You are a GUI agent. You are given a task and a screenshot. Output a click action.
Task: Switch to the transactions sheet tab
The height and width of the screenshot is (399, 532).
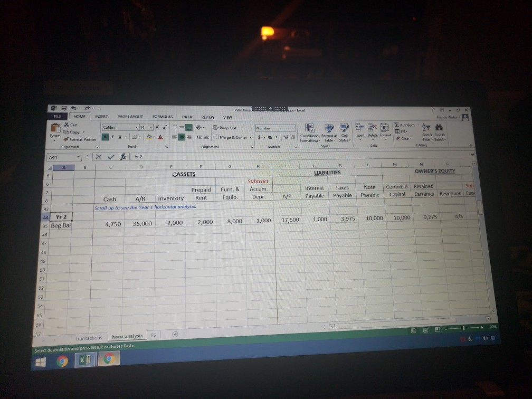pyautogui.click(x=89, y=337)
